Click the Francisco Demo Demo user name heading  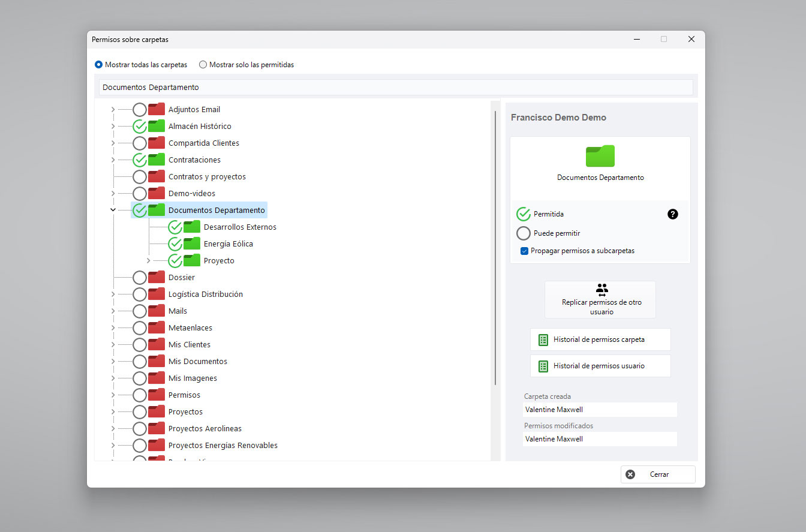click(x=558, y=118)
